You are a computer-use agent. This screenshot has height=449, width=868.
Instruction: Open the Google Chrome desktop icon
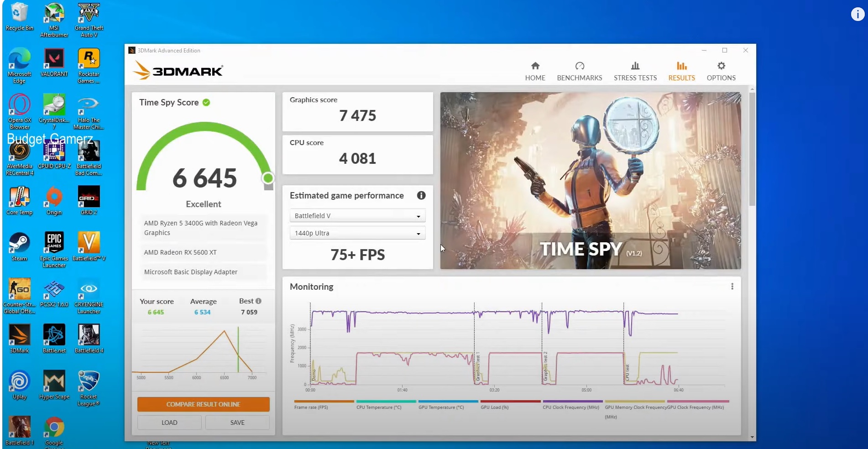[x=54, y=432]
